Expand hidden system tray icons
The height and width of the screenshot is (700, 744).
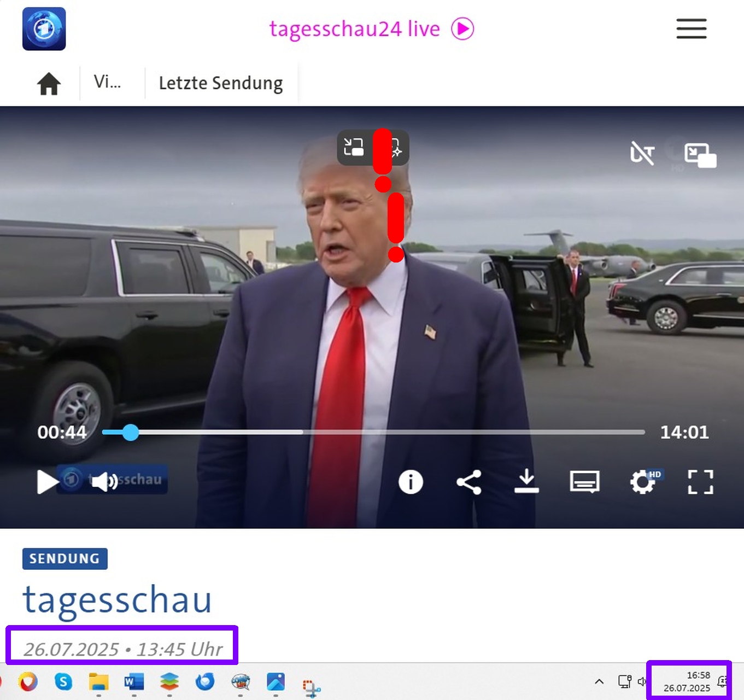pos(599,681)
